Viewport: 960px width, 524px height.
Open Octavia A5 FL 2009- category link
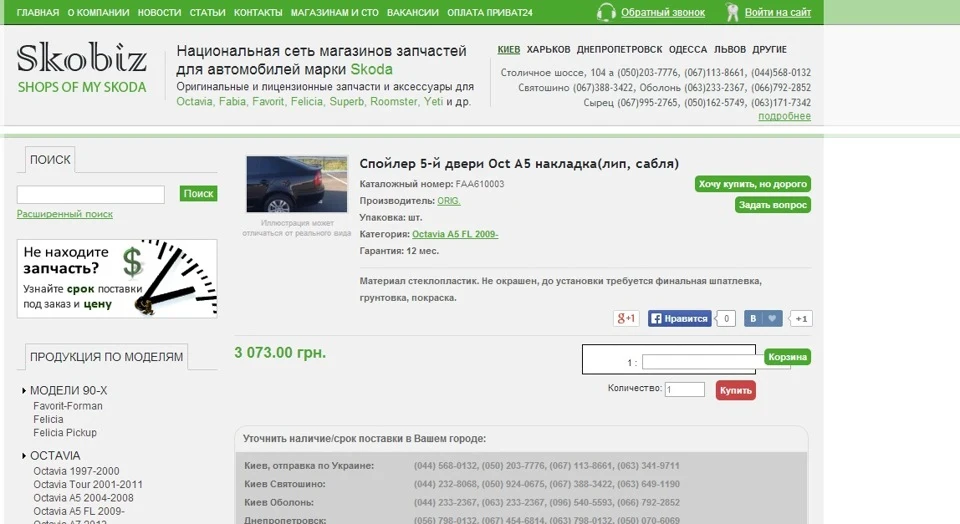pyautogui.click(x=455, y=234)
